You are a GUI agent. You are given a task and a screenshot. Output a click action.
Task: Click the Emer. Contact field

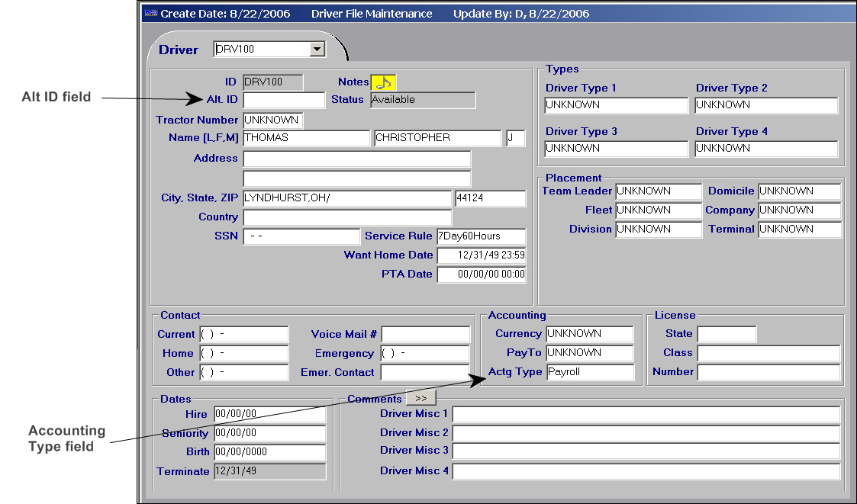point(425,372)
